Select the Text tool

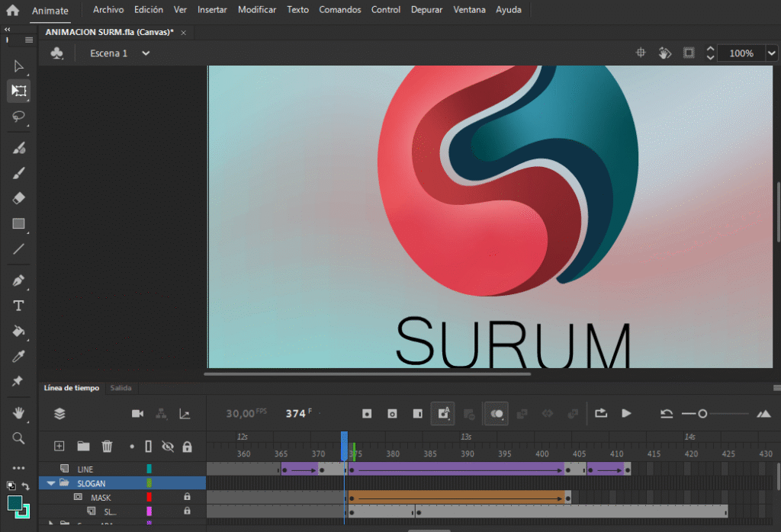(19, 306)
